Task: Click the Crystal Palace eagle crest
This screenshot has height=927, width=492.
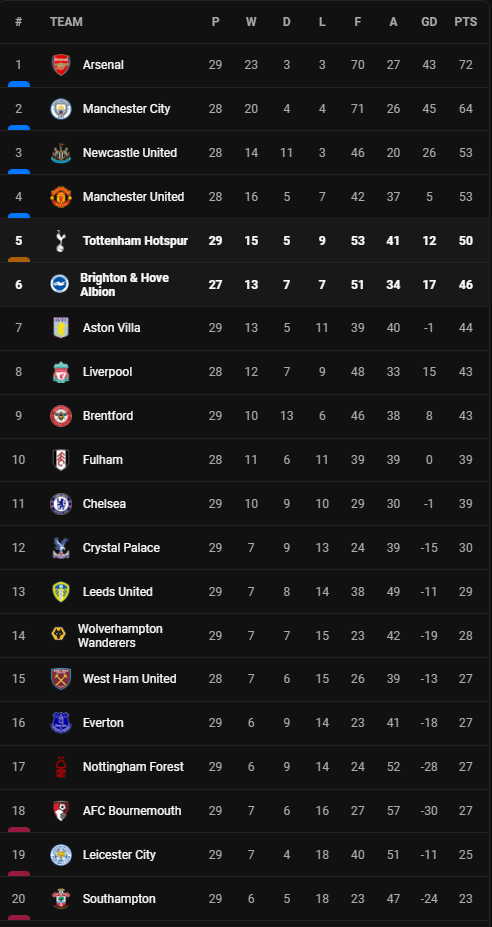Action: click(x=61, y=548)
